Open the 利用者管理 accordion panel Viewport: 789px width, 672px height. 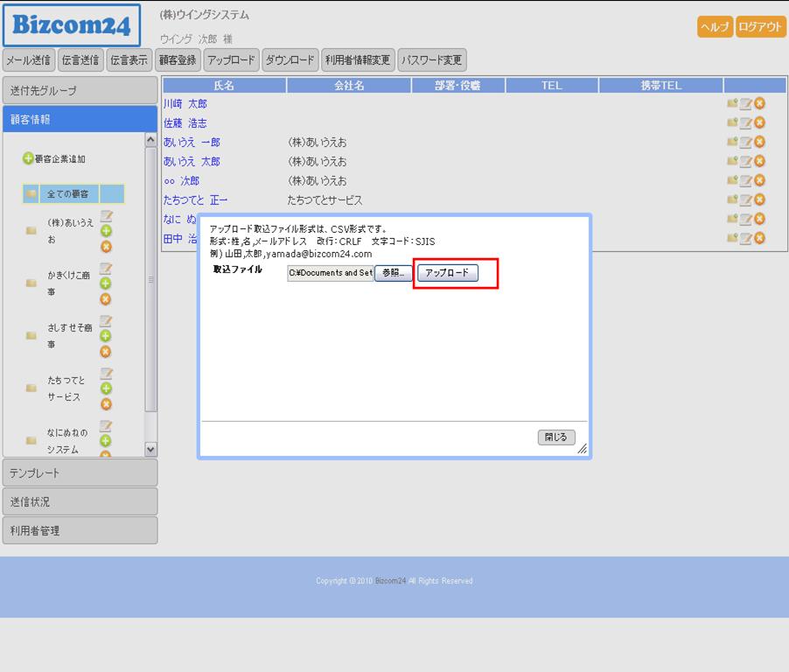pos(80,530)
